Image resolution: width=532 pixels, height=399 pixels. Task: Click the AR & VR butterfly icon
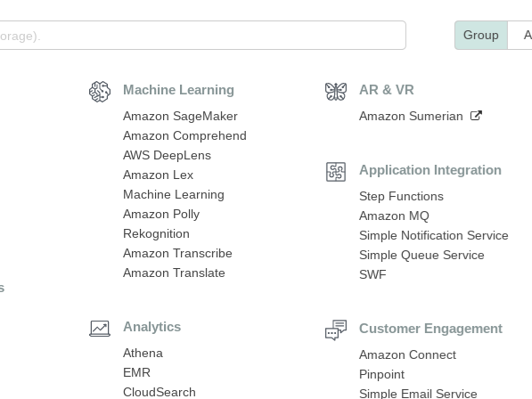click(336, 92)
